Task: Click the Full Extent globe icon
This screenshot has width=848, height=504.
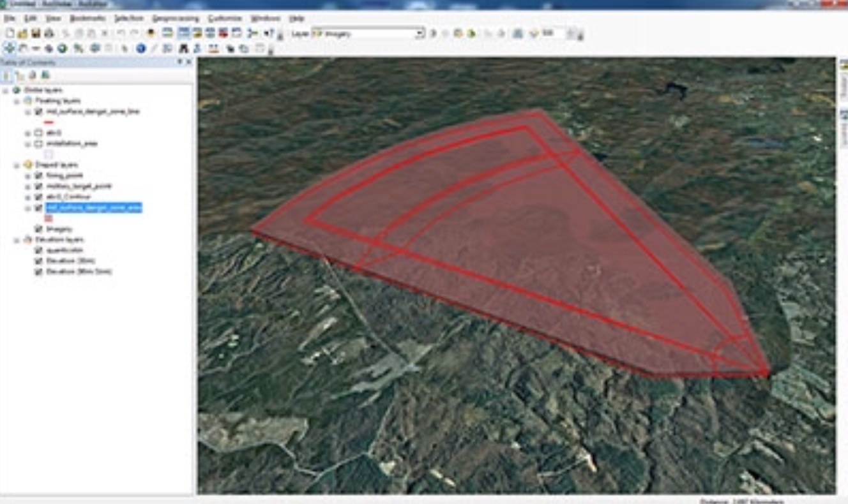Action: (x=63, y=48)
